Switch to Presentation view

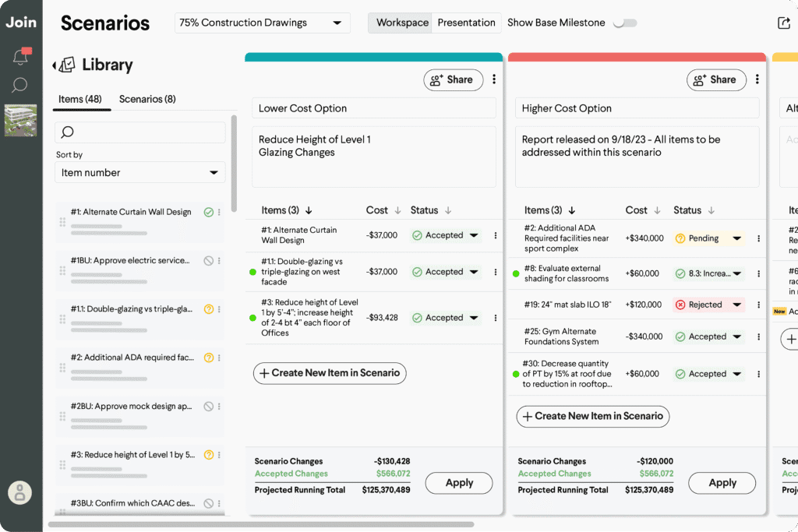[466, 23]
